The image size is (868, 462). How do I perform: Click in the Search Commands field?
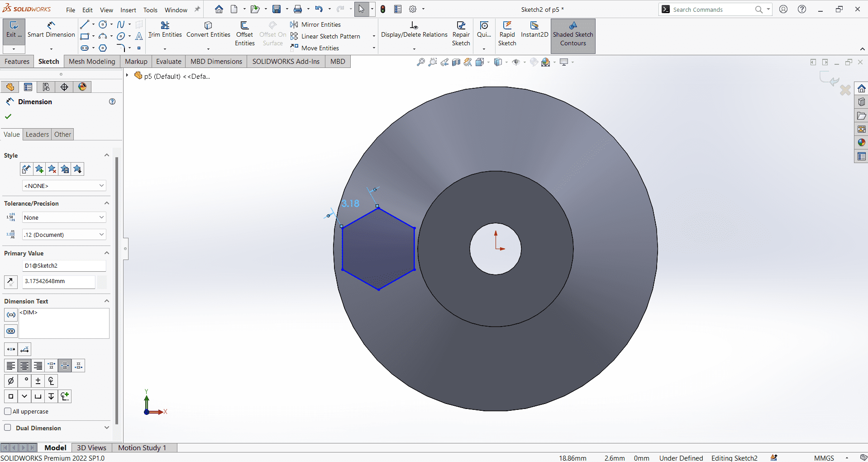[x=711, y=10]
